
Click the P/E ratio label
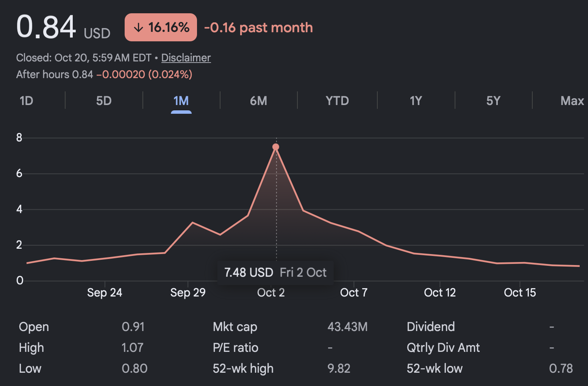236,347
